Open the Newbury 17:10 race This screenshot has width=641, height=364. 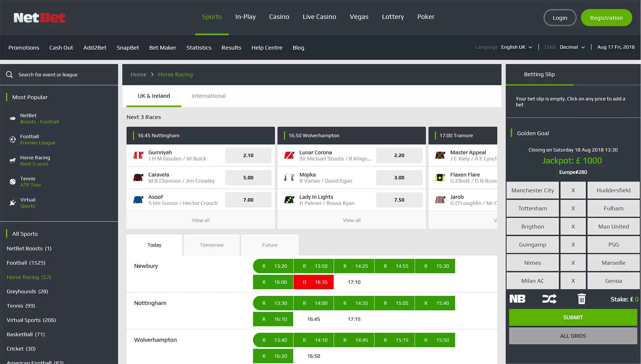coord(354,282)
